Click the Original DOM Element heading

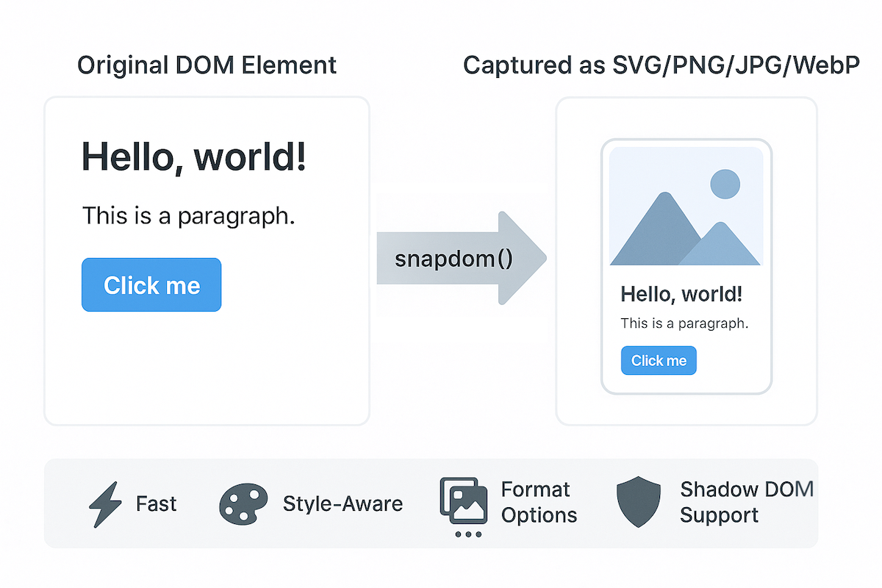(207, 65)
